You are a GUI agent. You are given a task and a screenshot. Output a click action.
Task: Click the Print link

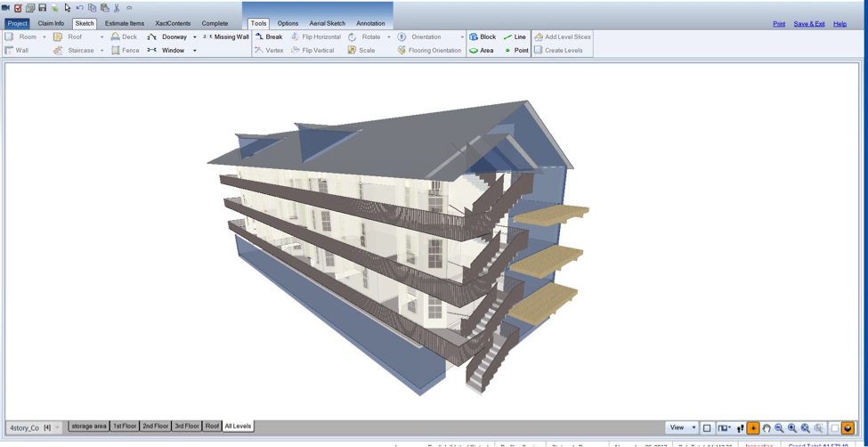coord(778,24)
